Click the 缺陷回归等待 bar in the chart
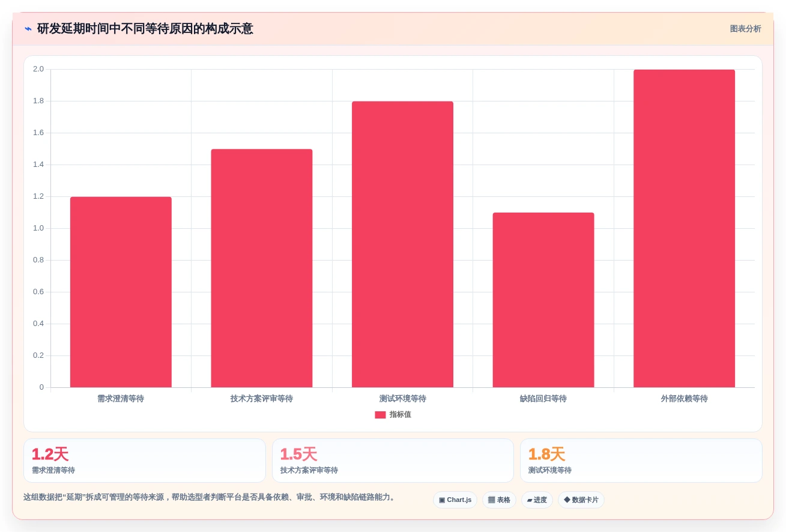The height and width of the screenshot is (532, 786). click(x=543, y=300)
